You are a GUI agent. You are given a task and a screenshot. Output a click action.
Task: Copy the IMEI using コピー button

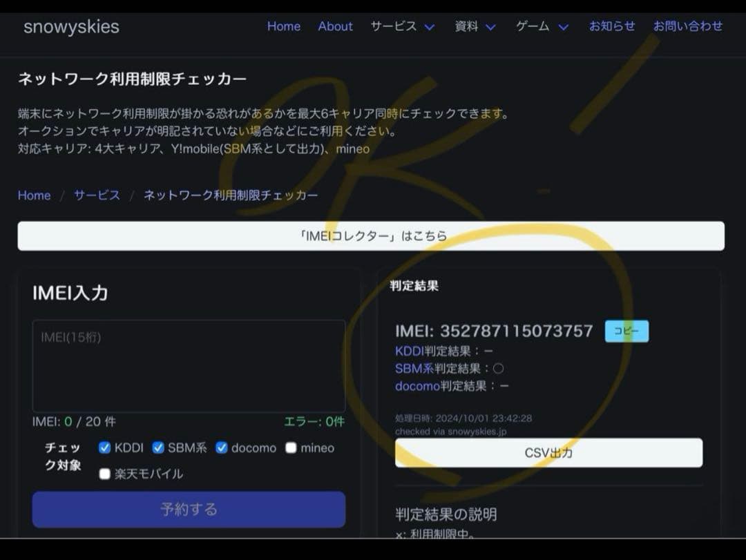[x=626, y=331]
